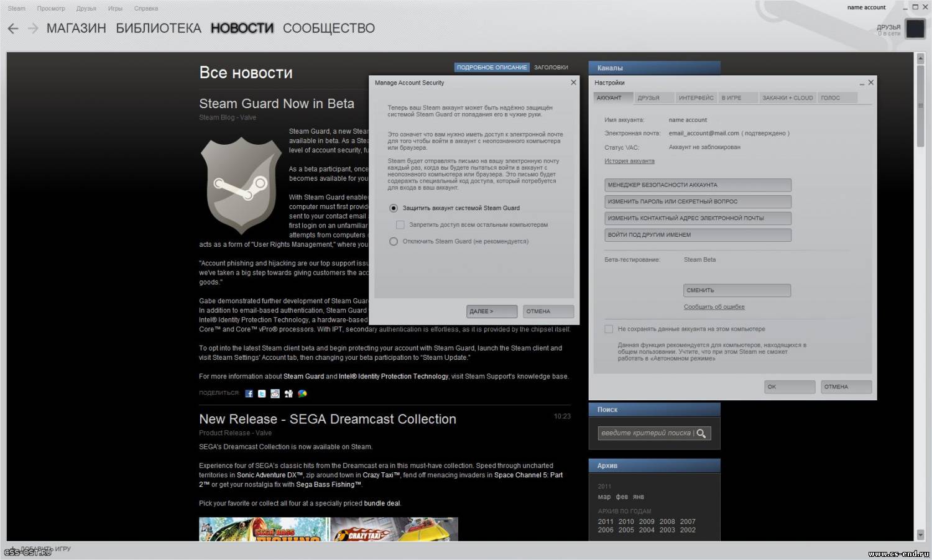Open the Просмотр menu
Viewport: 932px width, 560px height.
51,8
